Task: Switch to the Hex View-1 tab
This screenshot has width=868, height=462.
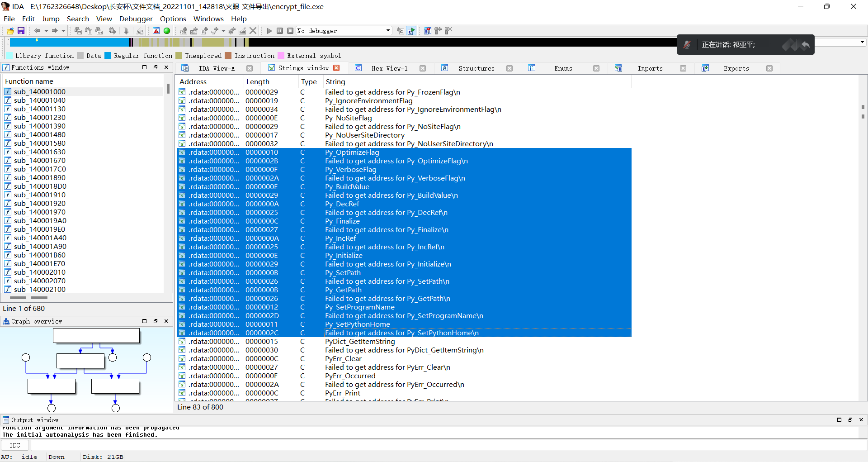Action: [x=389, y=68]
